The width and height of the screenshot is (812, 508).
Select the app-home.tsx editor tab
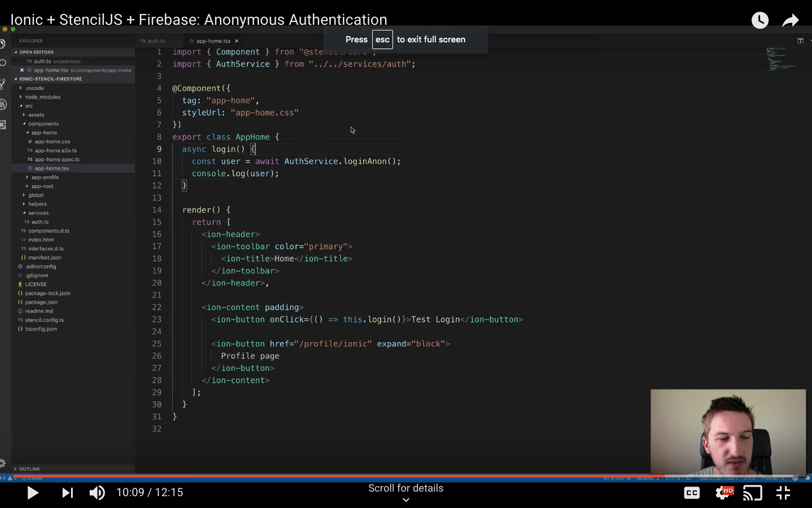213,41
